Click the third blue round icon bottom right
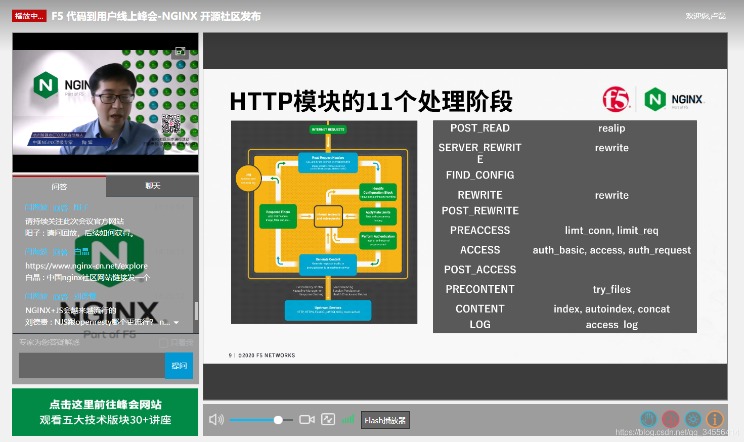 [x=692, y=419]
